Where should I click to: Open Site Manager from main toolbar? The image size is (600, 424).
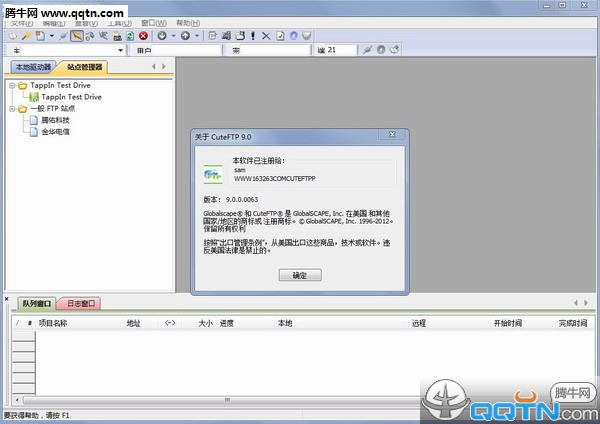point(13,36)
